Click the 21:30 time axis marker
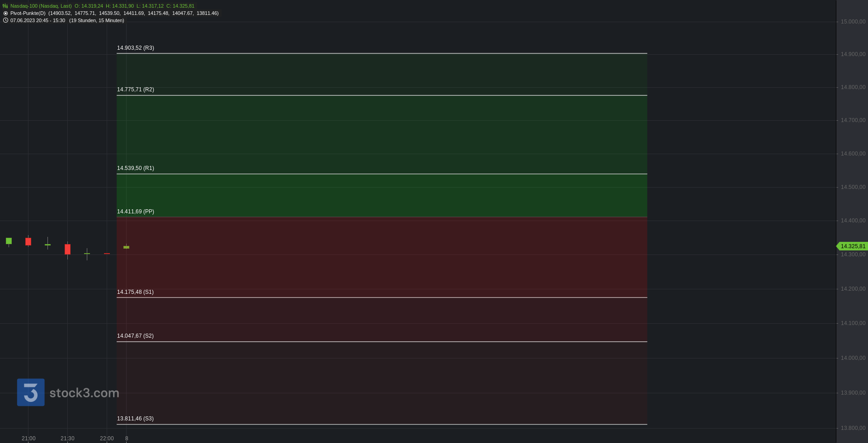 point(67,438)
